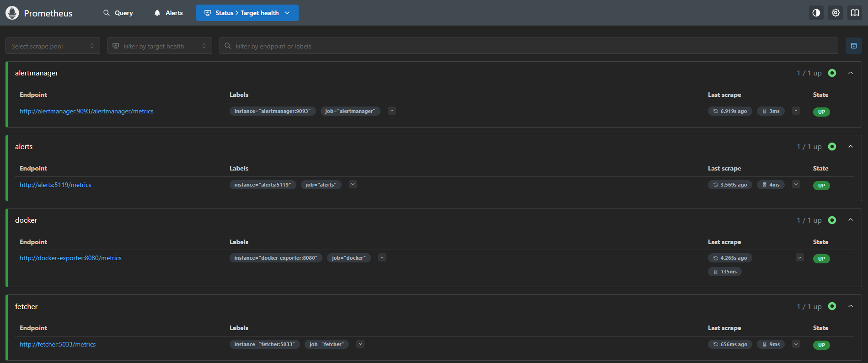Viewport: 868px width, 363px height.
Task: Click the 3.569s ago last scrape badge
Action: coord(730,185)
